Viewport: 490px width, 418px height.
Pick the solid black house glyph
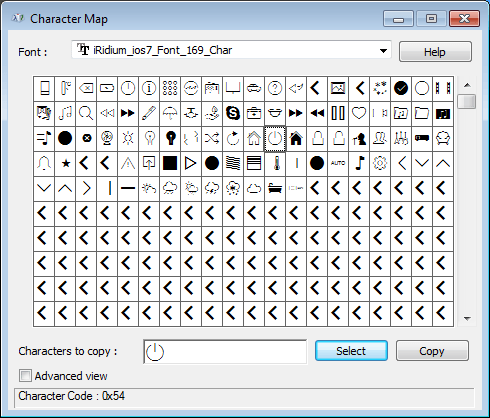pyautogui.click(x=296, y=138)
